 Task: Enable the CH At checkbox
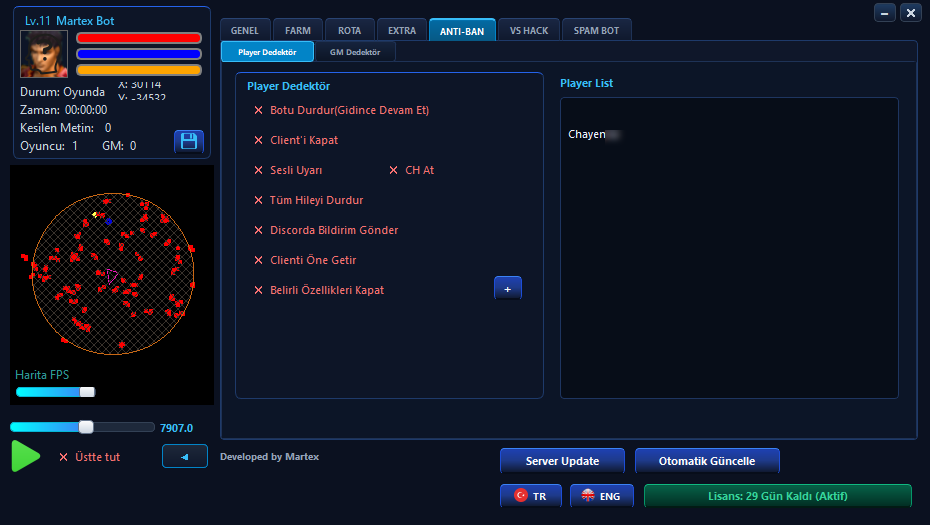(412, 170)
